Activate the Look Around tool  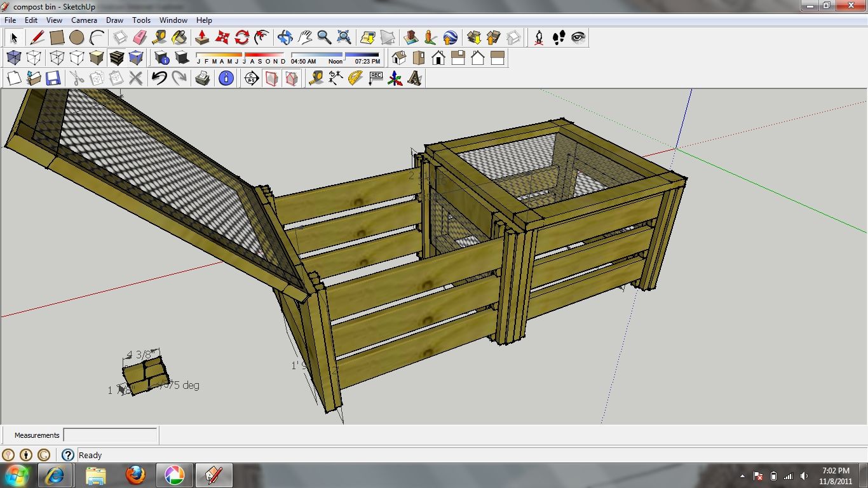577,37
